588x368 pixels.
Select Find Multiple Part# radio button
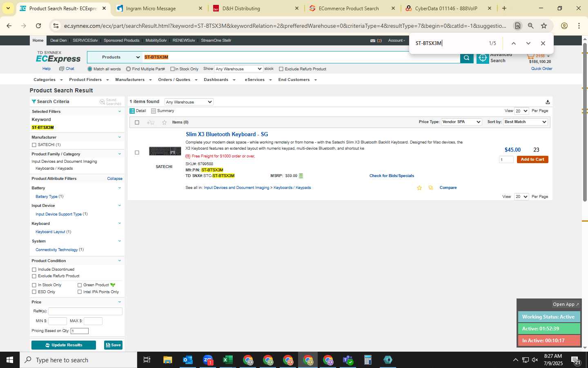pos(128,69)
